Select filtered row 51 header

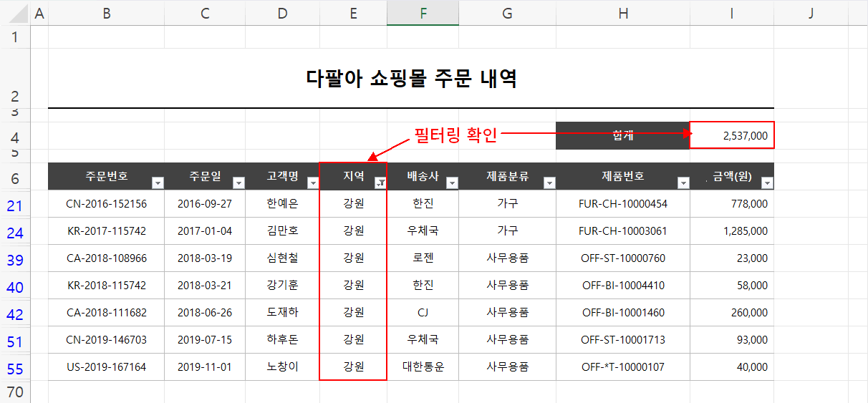[15, 340]
